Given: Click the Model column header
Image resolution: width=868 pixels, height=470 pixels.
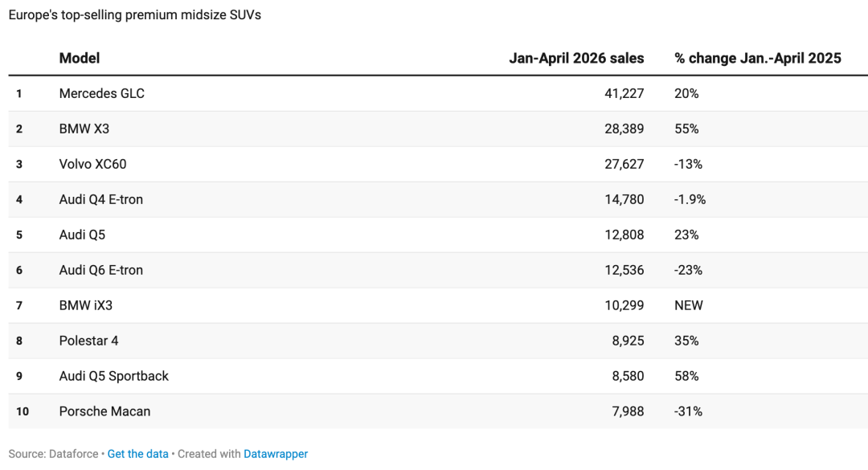Looking at the screenshot, I should (x=80, y=58).
